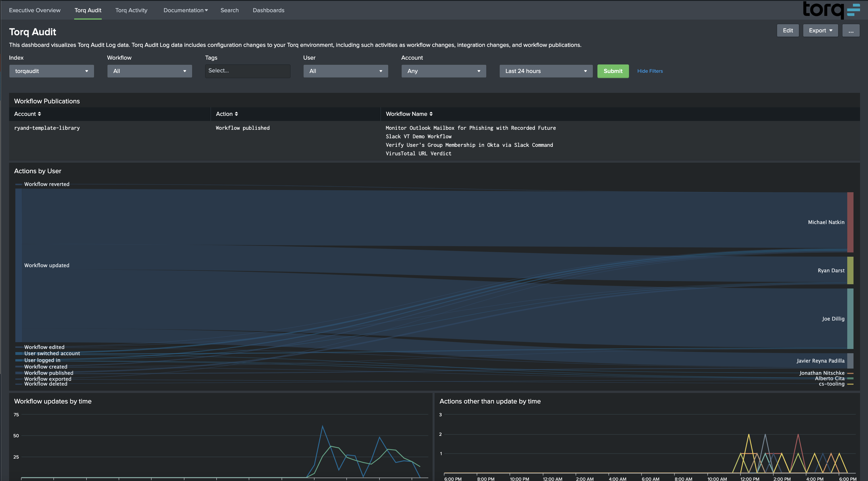Select Monitor Outlook Mailbox for Phishing workflow

(471, 128)
